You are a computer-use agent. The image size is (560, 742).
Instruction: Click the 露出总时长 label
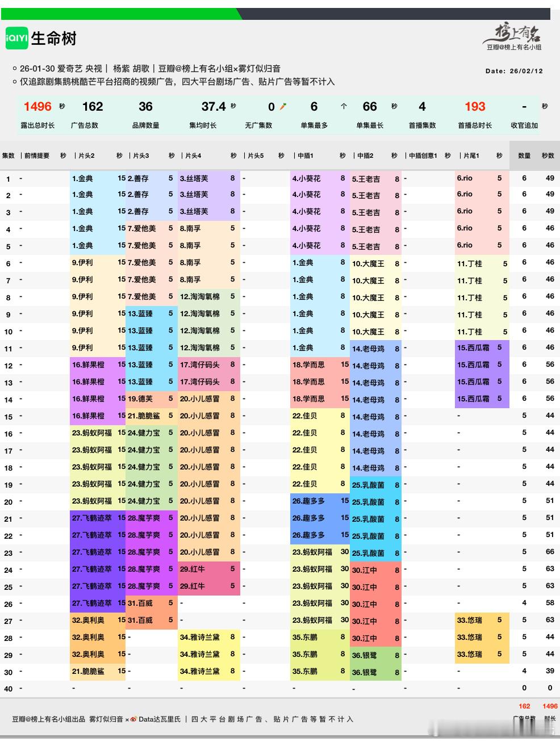[x=37, y=125]
